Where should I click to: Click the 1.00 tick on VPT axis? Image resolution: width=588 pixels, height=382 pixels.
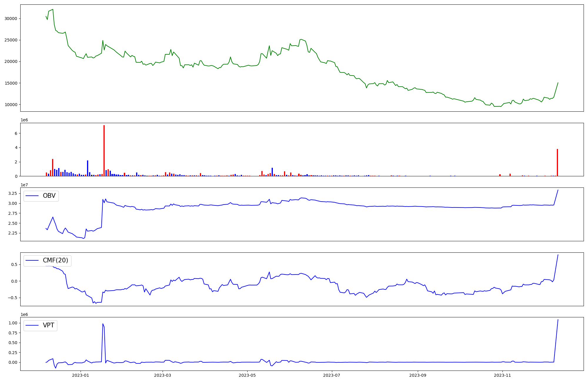[12, 323]
